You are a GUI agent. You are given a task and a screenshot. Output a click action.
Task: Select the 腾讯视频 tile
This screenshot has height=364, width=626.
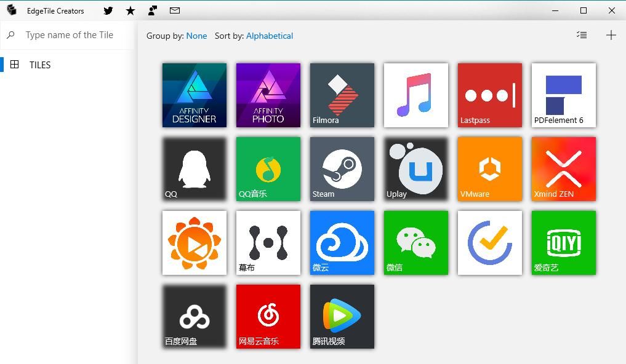(x=342, y=317)
